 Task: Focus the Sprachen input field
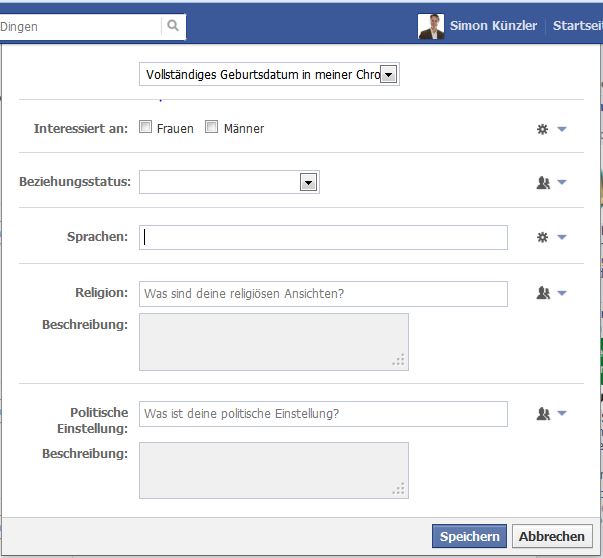point(323,237)
